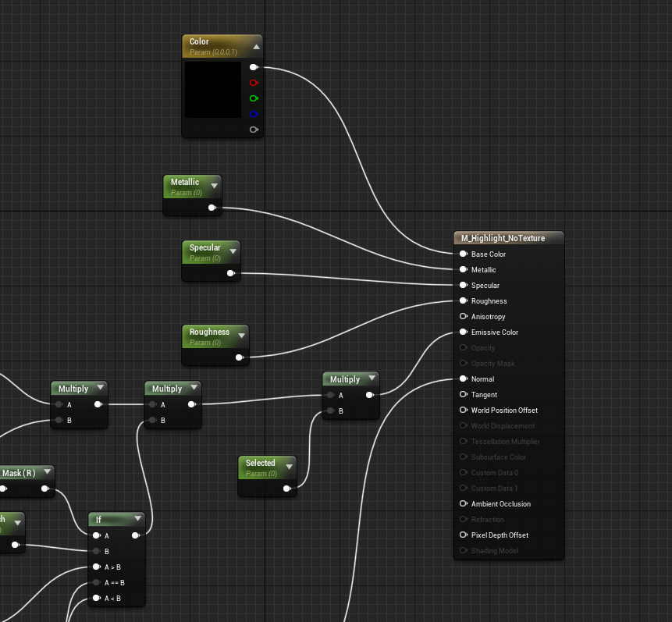
Task: Expand the Selected param node arrow
Action: coord(290,467)
